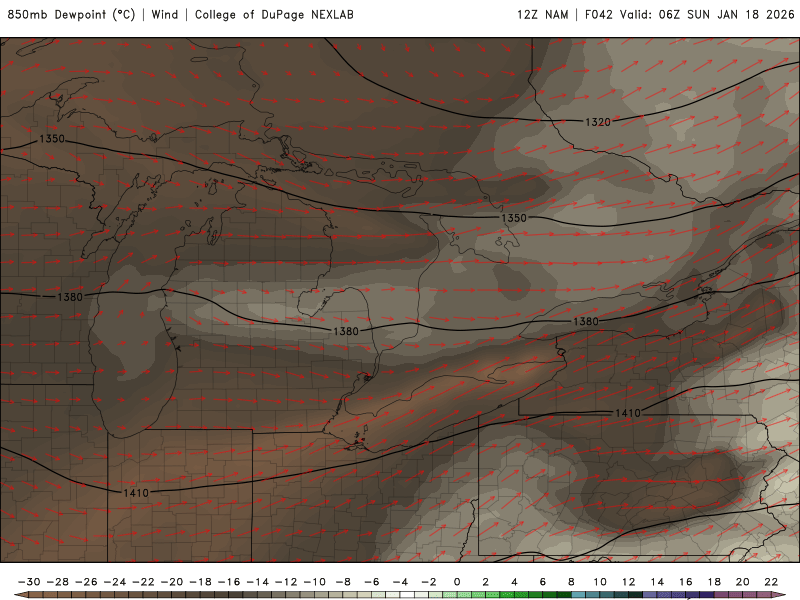Click the 18 value on the color scale
Screen dimensions: 800x600
pyautogui.click(x=714, y=582)
